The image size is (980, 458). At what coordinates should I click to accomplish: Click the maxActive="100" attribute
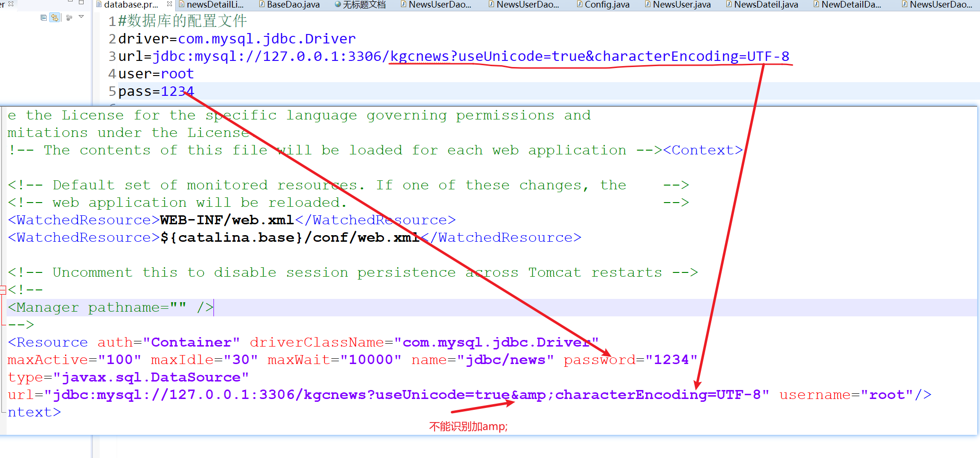[x=74, y=360]
